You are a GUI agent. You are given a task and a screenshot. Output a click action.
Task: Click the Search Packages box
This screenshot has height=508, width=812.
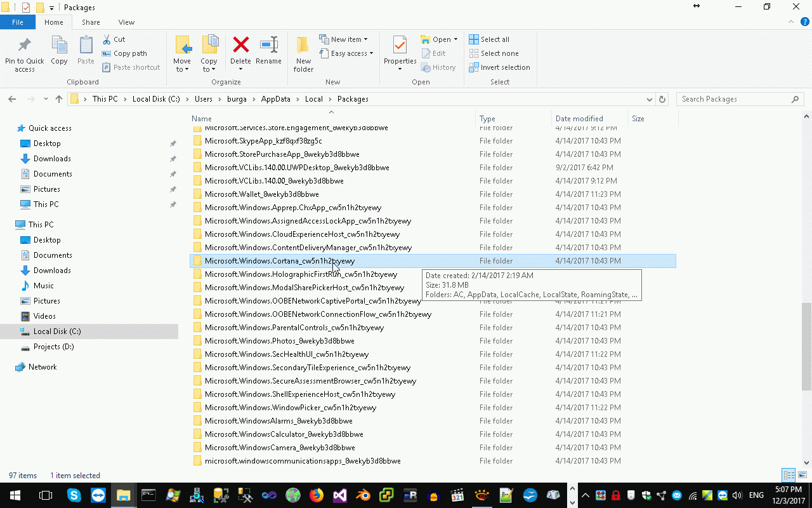coord(740,99)
